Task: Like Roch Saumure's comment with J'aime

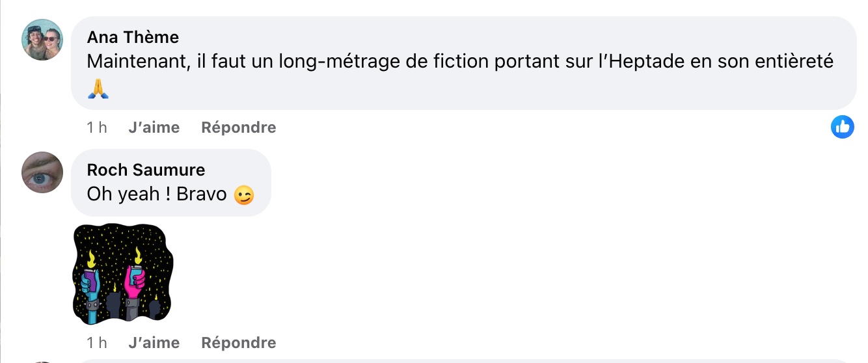Action: (x=154, y=343)
